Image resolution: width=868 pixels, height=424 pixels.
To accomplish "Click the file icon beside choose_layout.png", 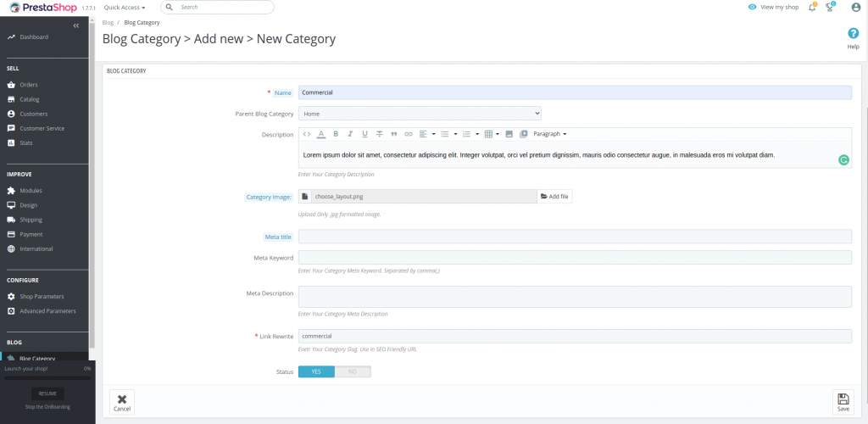I will click(305, 197).
